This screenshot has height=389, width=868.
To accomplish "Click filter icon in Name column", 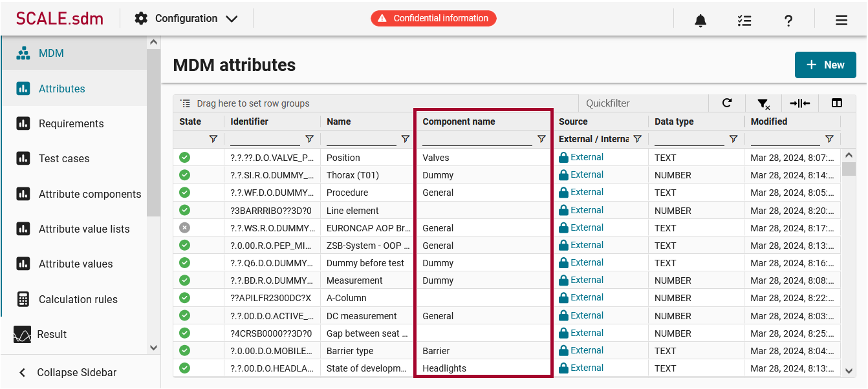I will (x=406, y=139).
